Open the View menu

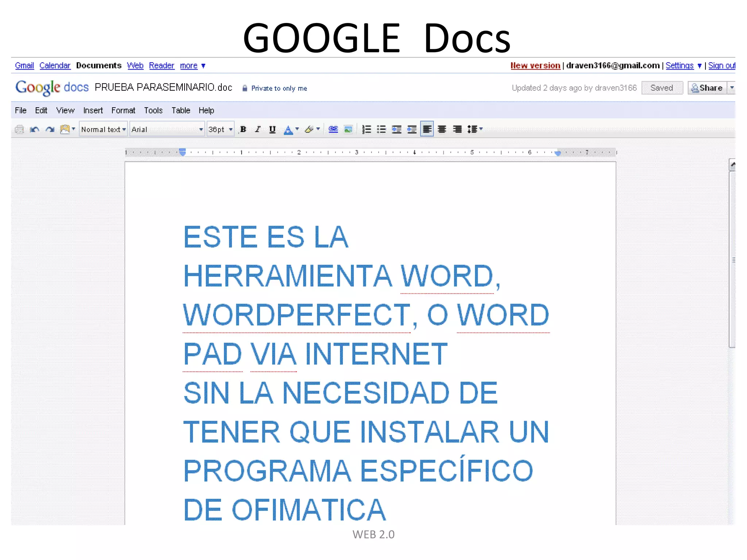(65, 110)
